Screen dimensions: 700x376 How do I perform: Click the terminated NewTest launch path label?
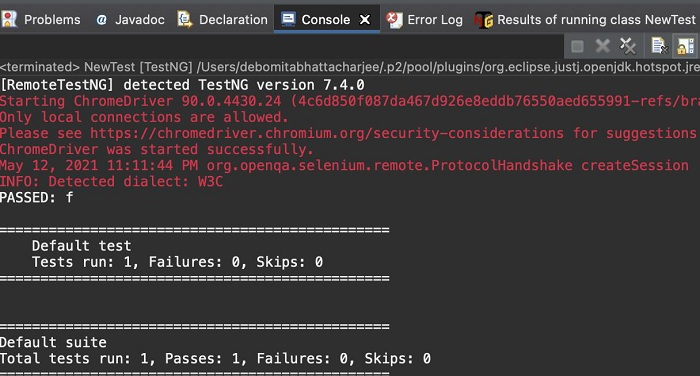point(350,67)
